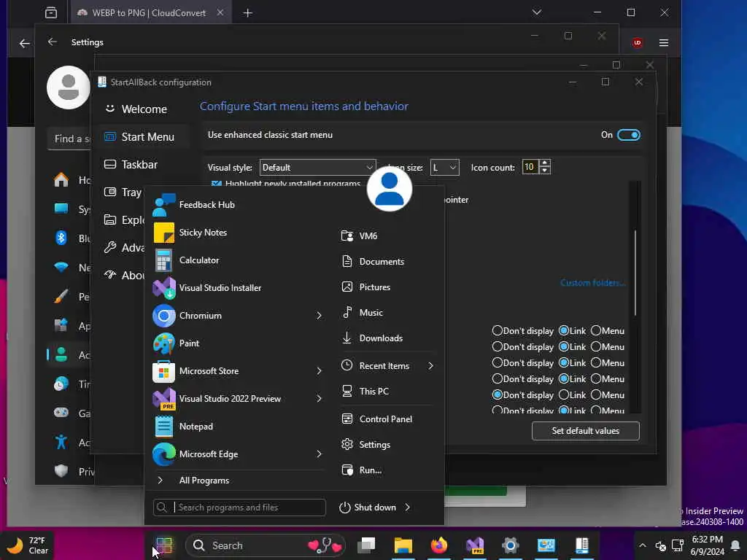The height and width of the screenshot is (560, 747).
Task: Expand Recent Items submenu
Action: (430, 366)
